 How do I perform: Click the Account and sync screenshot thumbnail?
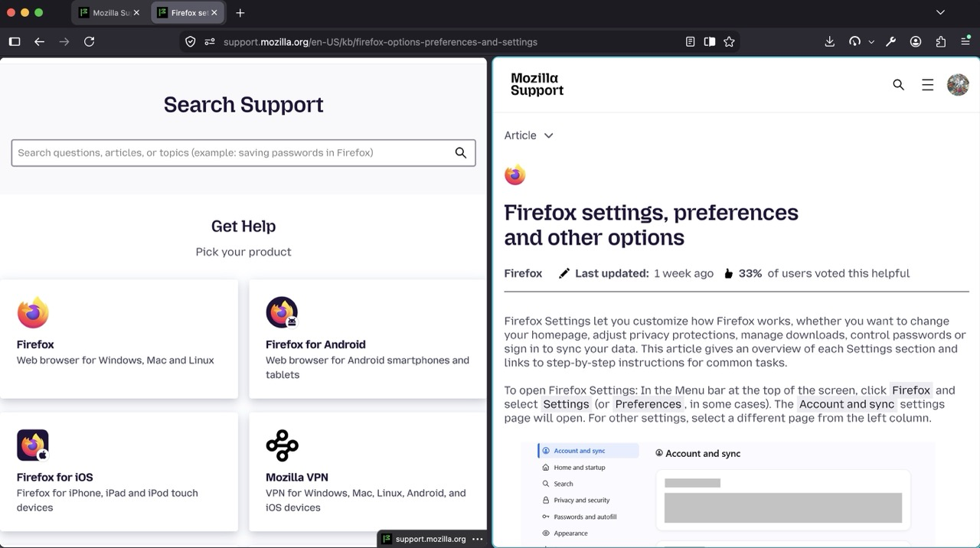[727, 494]
